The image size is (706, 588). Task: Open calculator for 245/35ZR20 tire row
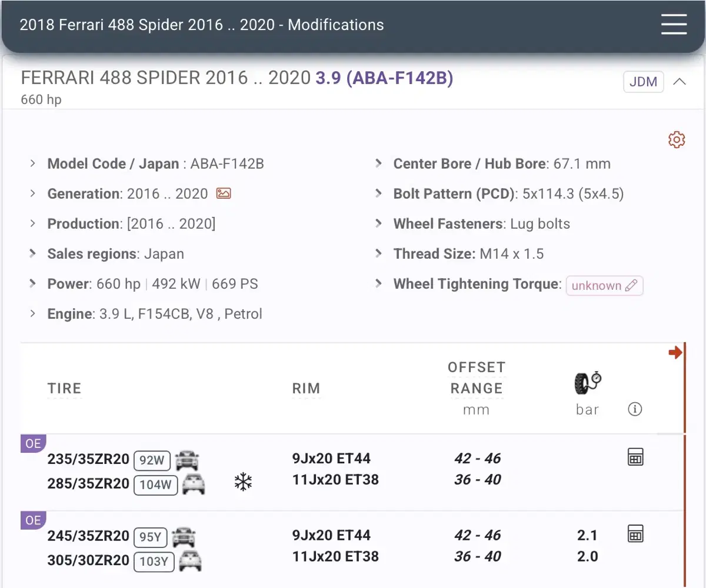tap(635, 533)
